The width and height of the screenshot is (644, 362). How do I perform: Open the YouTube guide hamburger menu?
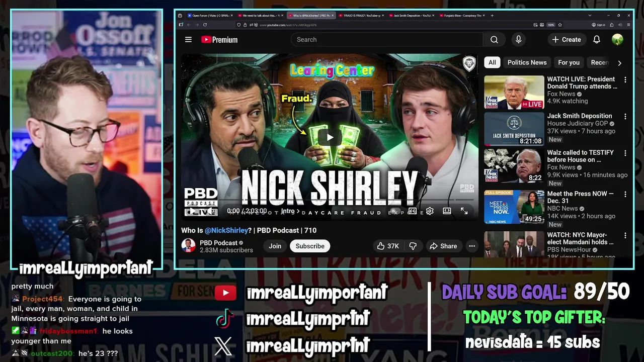click(188, 40)
